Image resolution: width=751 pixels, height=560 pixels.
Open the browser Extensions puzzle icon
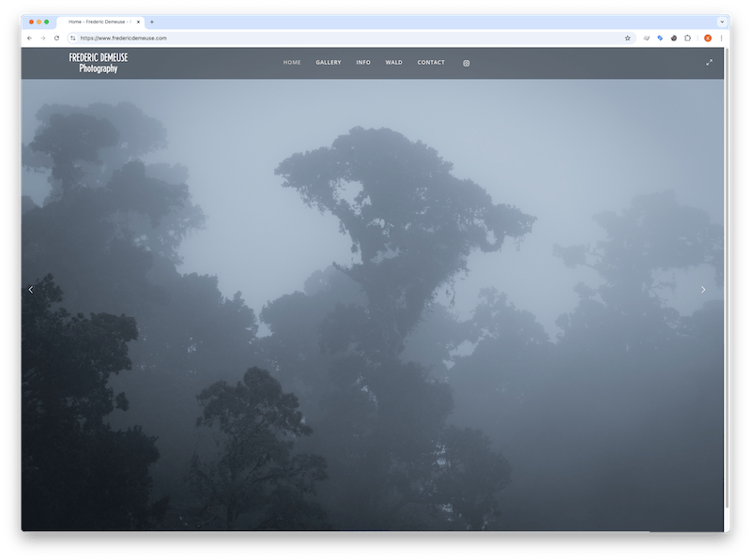tap(687, 38)
